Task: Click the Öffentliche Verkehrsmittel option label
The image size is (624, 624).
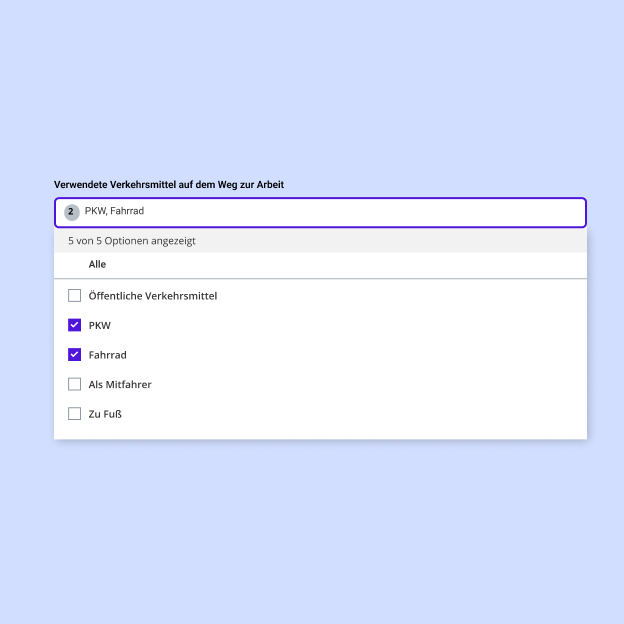Action: point(152,296)
